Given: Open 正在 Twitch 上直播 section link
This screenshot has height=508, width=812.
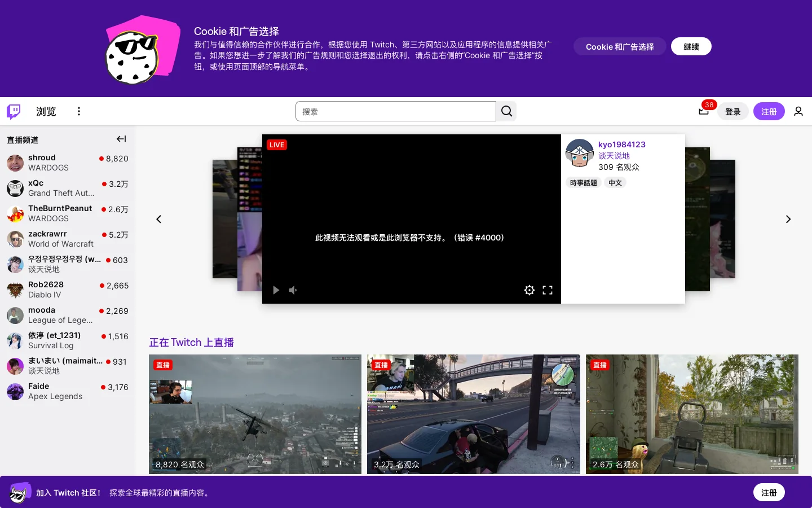Looking at the screenshot, I should coord(191,342).
